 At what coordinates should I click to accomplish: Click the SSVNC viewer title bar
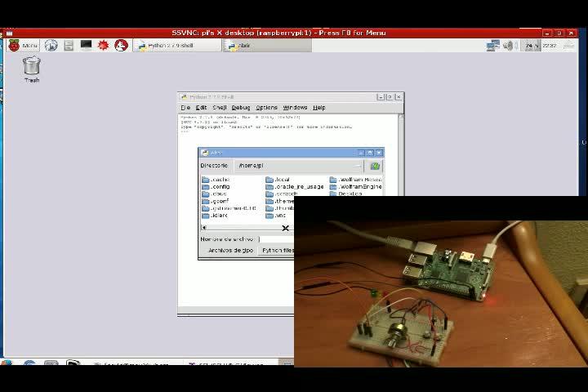click(278, 33)
